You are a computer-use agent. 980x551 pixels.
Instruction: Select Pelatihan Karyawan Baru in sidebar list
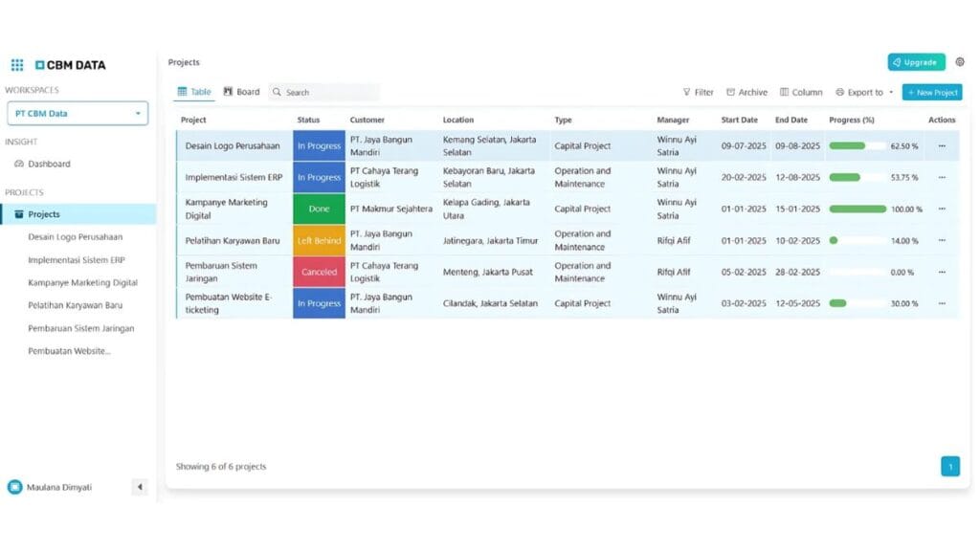[x=75, y=305]
